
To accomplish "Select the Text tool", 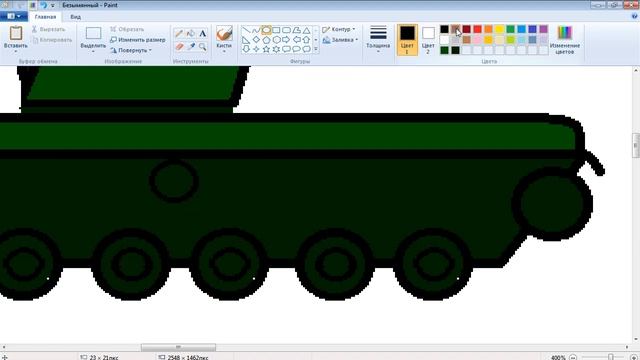I will [202, 33].
